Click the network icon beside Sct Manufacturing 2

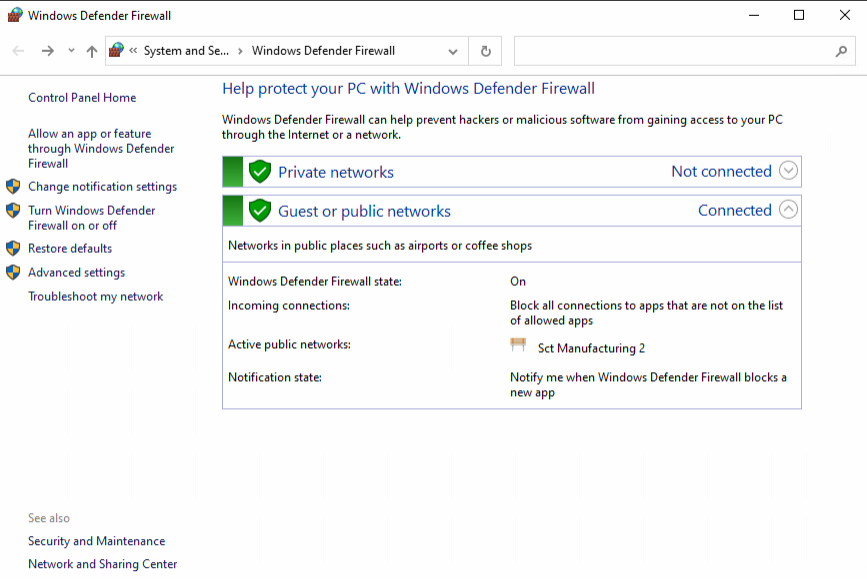point(518,345)
